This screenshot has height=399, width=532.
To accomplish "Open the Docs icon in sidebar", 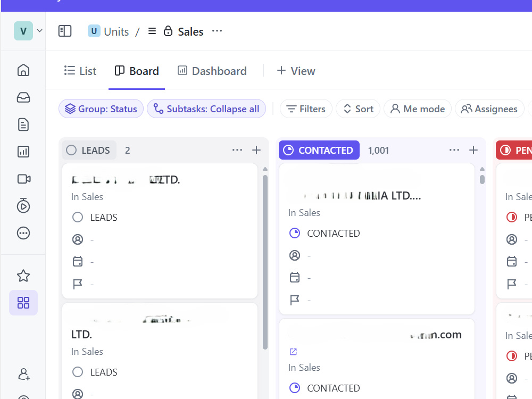I will (x=23, y=124).
